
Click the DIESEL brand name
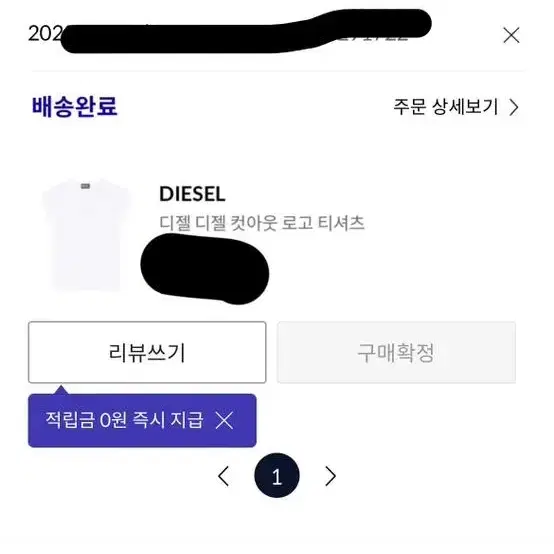(192, 194)
